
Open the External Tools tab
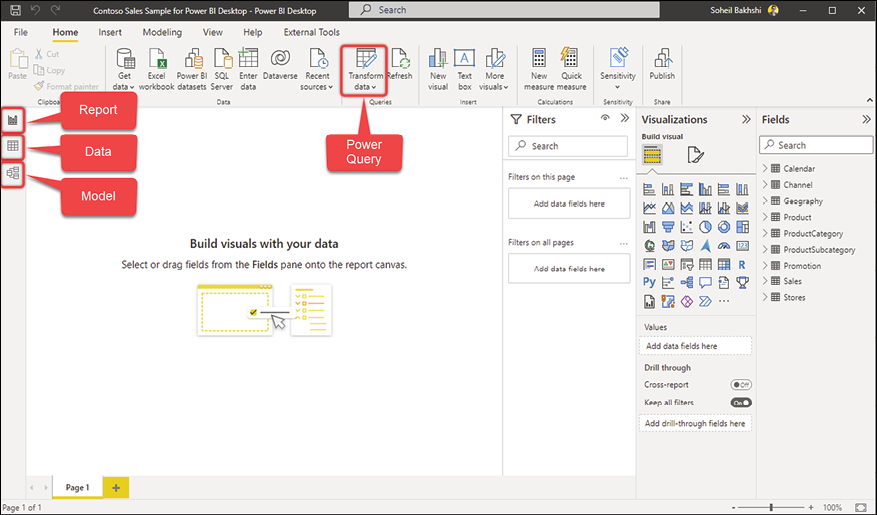312,32
